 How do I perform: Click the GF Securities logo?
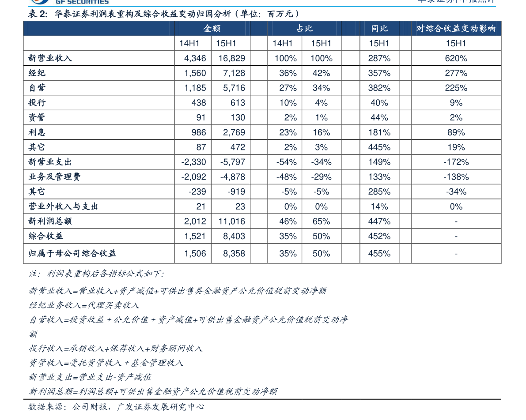click(70, 2)
